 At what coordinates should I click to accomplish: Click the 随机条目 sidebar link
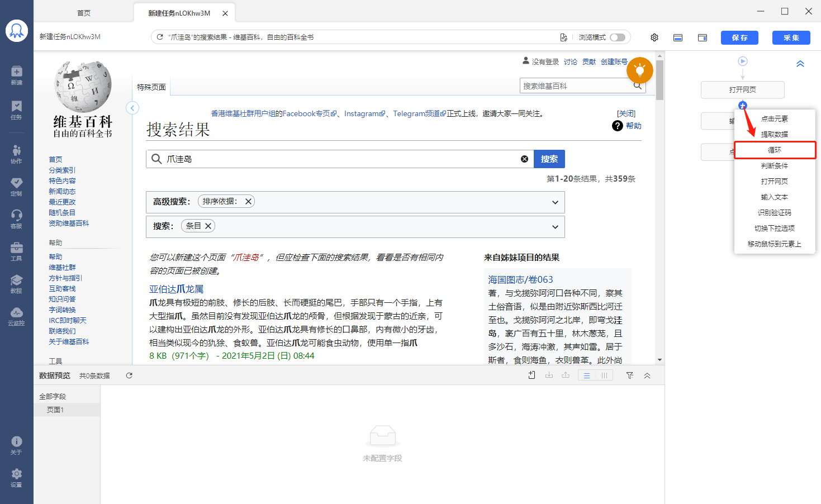click(x=62, y=212)
